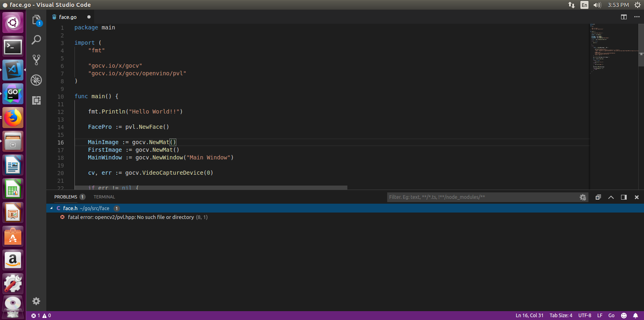The width and height of the screenshot is (644, 320).
Task: Close unsaved face.go tab via dot
Action: [89, 17]
